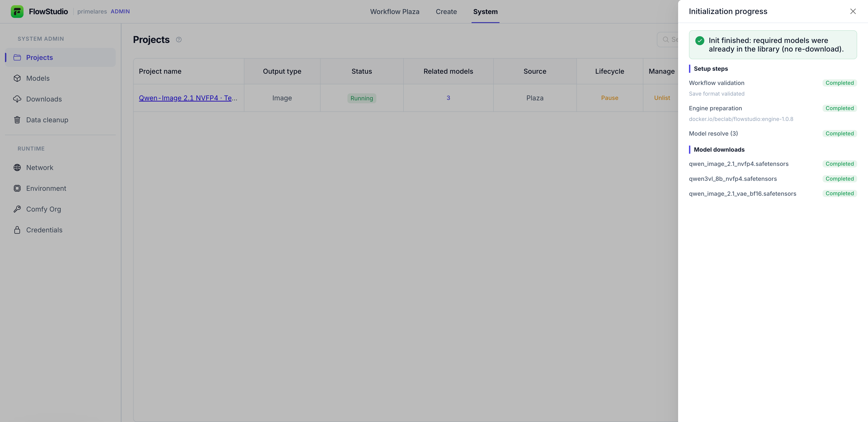The width and height of the screenshot is (868, 422).
Task: Click the search magnifier icon
Action: click(x=665, y=39)
